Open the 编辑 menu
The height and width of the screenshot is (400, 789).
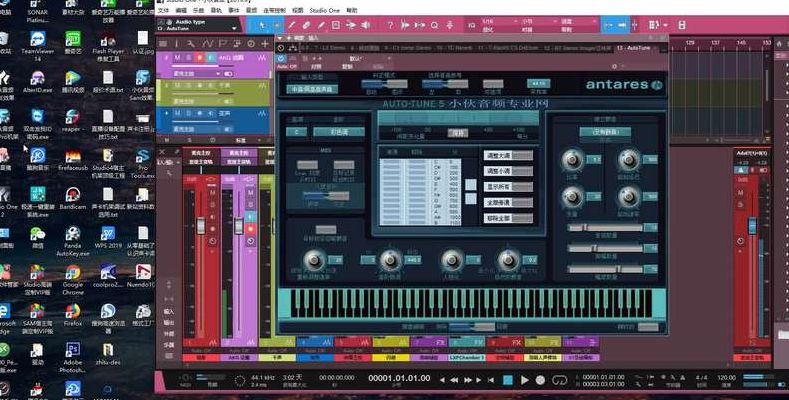(181, 10)
